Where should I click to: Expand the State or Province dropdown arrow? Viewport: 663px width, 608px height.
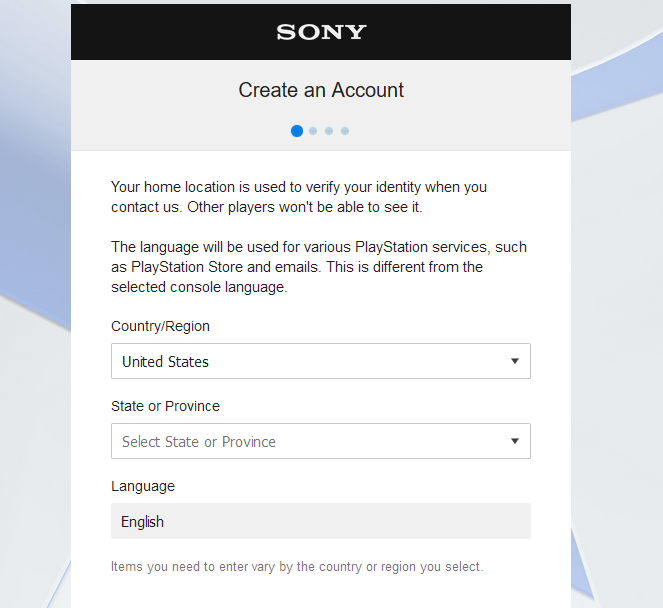515,441
